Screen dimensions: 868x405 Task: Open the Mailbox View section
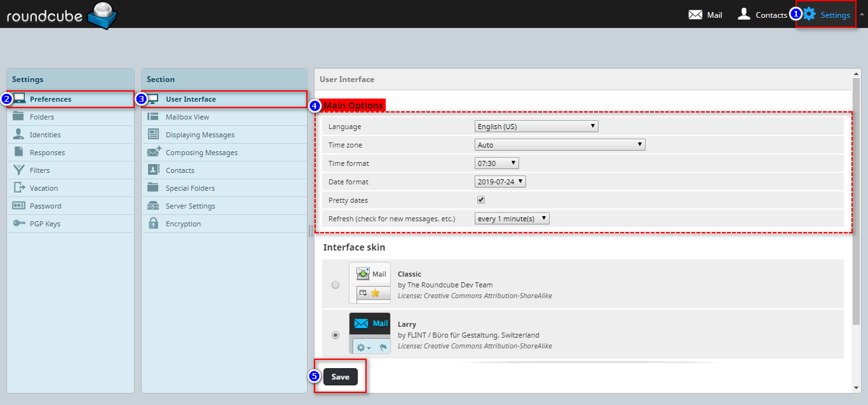pyautogui.click(x=187, y=117)
